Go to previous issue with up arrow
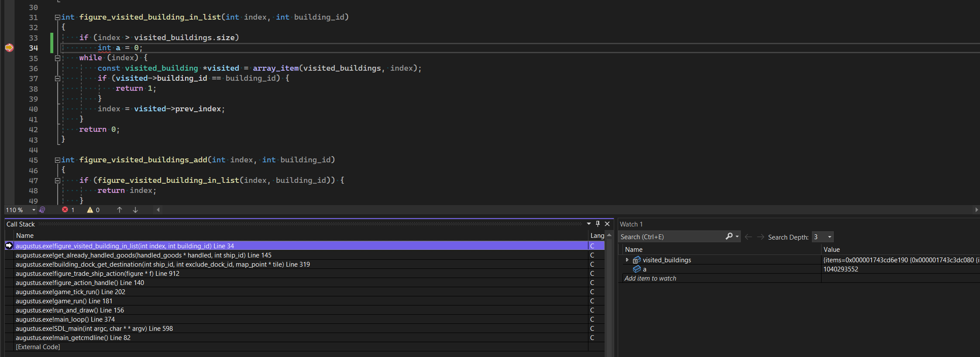Viewport: 980px width, 357px height. tap(120, 210)
